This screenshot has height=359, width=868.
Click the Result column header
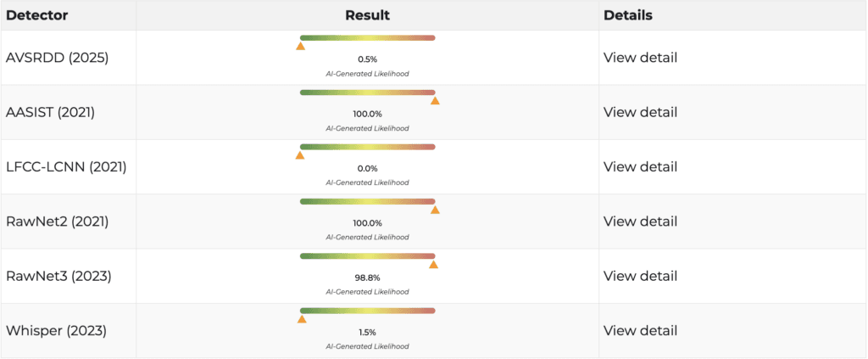[x=368, y=15]
